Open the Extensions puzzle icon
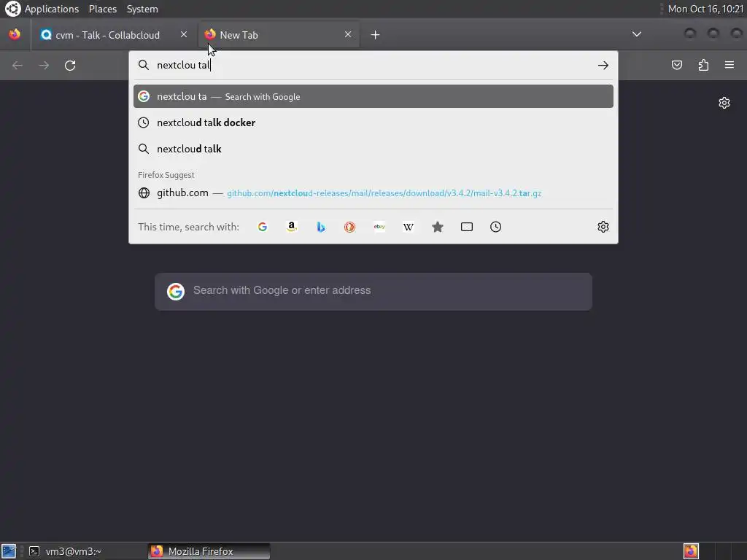This screenshot has height=560, width=747. 703,65
